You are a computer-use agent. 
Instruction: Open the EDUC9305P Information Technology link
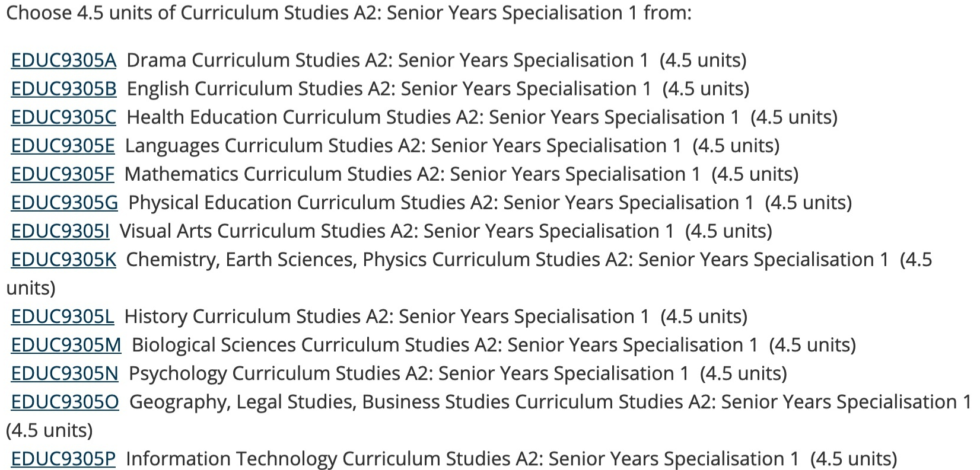[63, 459]
